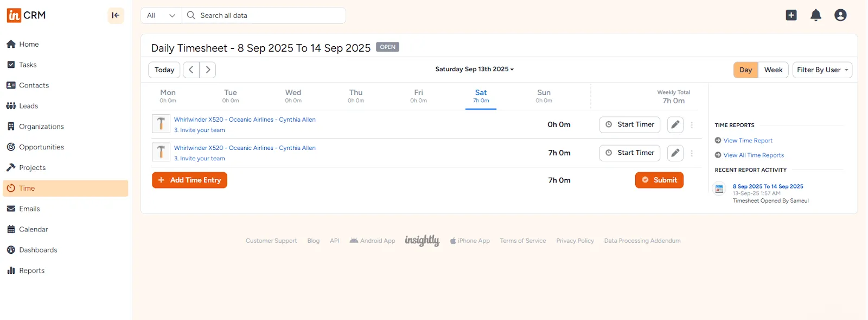The width and height of the screenshot is (868, 320).
Task: Open the Filter By User dropdown
Action: [822, 70]
